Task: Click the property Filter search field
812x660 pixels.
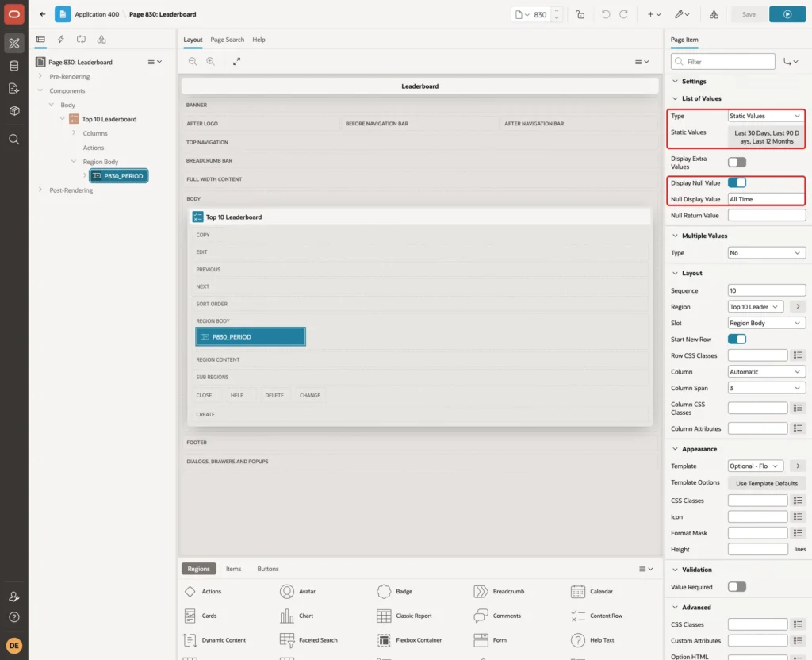Action: pos(723,62)
